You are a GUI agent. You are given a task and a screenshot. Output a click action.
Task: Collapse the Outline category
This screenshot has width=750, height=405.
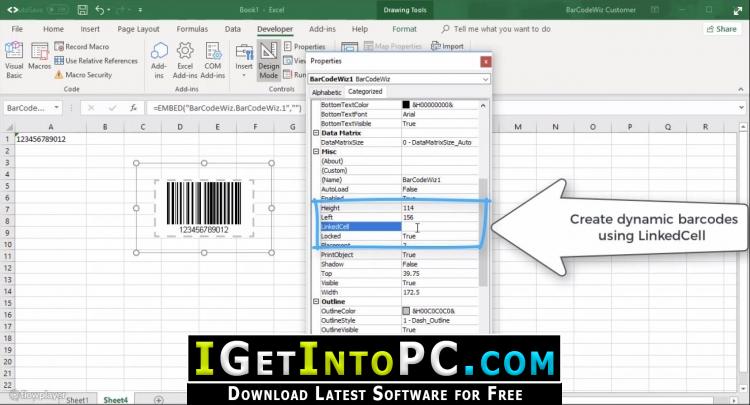coord(316,302)
